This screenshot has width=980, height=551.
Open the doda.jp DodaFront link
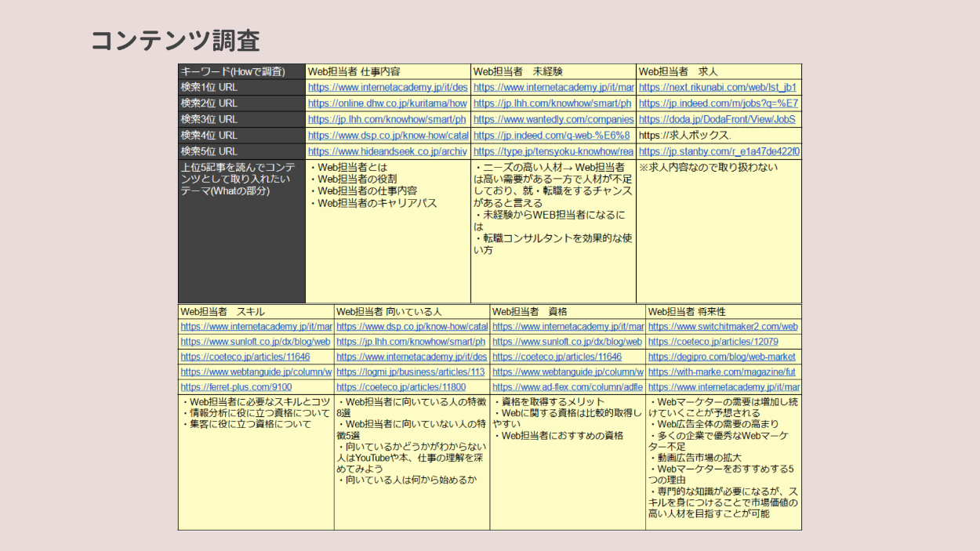pos(717,119)
